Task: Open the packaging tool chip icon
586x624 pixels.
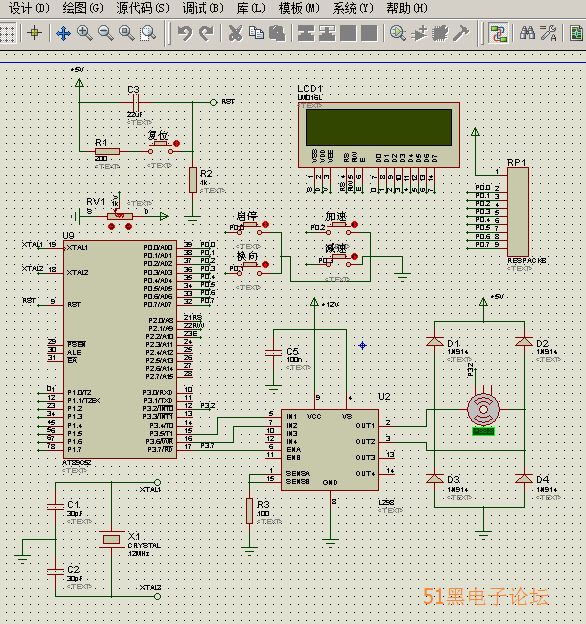Action: click(x=440, y=33)
